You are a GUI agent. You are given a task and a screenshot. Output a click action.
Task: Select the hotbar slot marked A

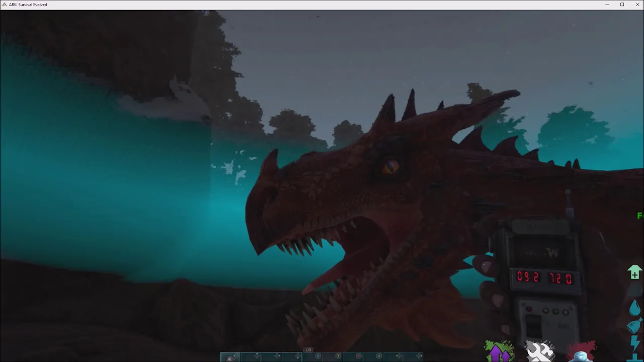(373, 357)
